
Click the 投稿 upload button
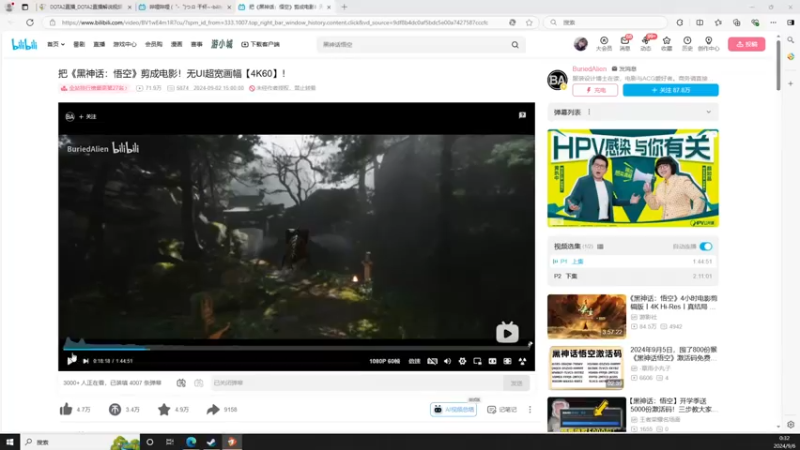[746, 44]
